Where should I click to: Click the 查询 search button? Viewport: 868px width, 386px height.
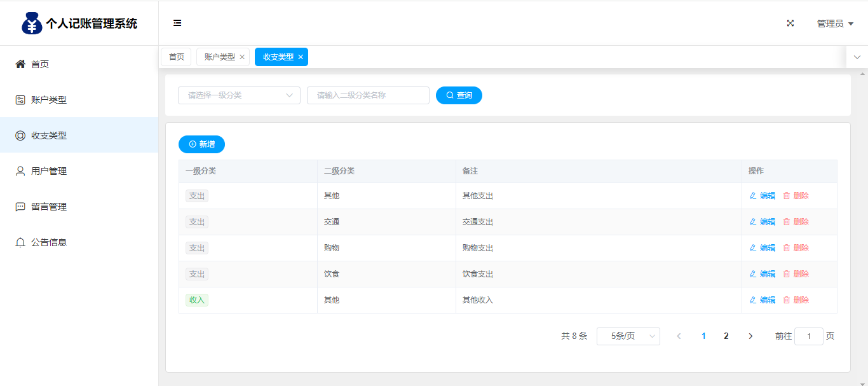click(459, 95)
